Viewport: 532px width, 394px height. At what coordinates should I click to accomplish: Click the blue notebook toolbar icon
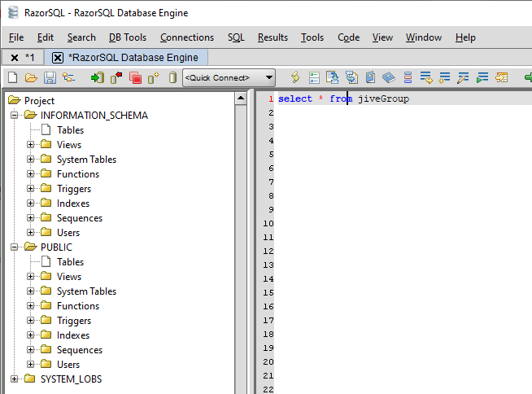(370, 77)
